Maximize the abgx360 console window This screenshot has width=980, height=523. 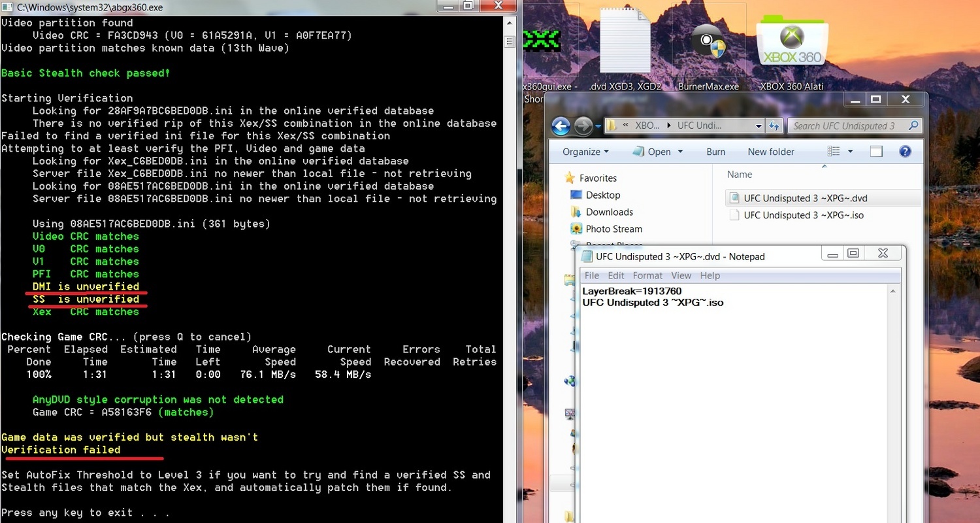pyautogui.click(x=468, y=6)
